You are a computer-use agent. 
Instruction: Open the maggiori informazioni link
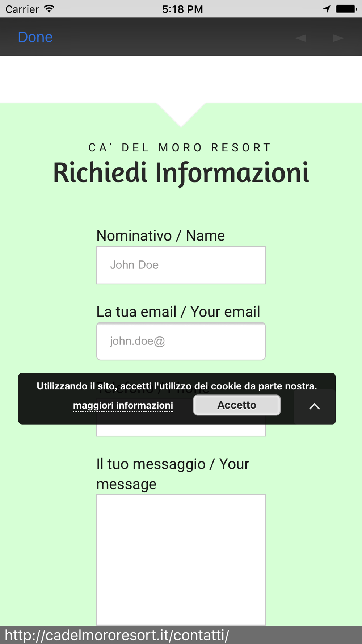123,405
